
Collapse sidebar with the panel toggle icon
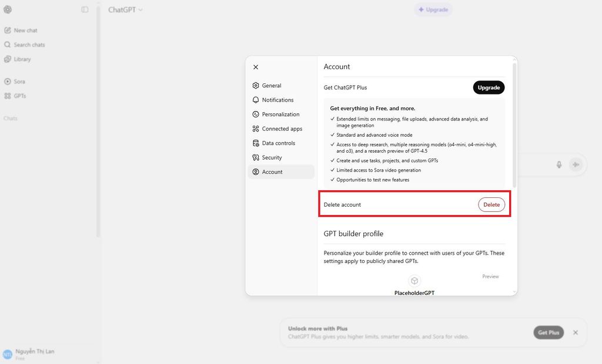(85, 9)
